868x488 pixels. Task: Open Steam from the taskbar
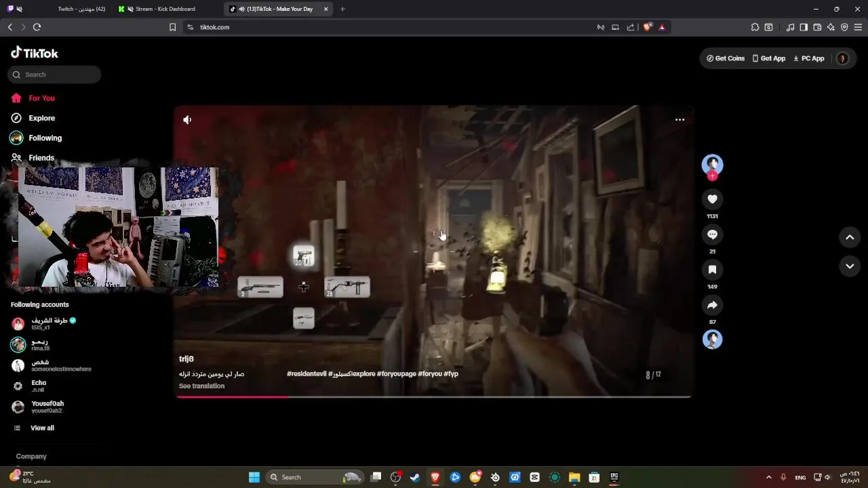coord(415,477)
